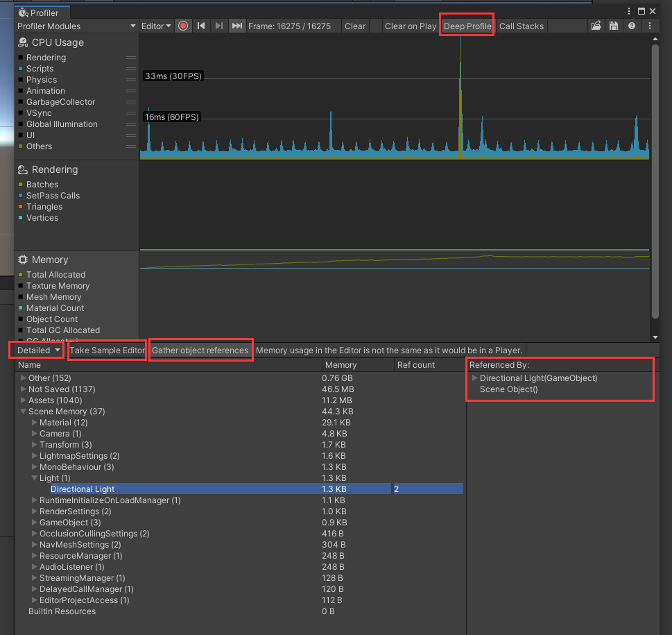Select the CPU Usage module icon

click(22, 42)
